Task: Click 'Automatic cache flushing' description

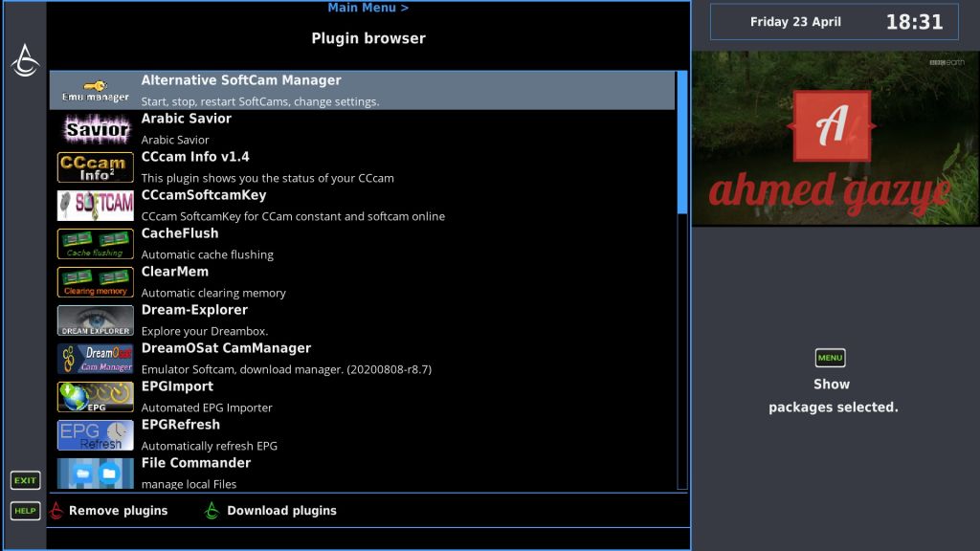Action: point(208,254)
